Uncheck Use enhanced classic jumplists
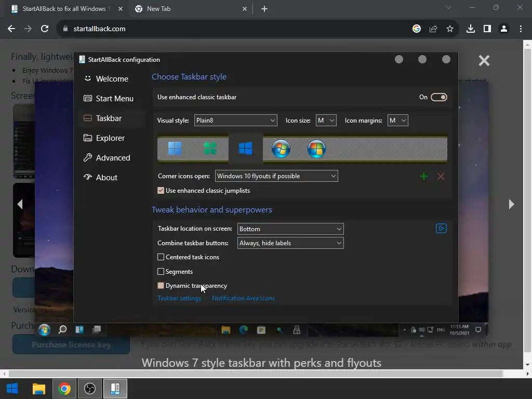The width and height of the screenshot is (532, 399). 161,191
